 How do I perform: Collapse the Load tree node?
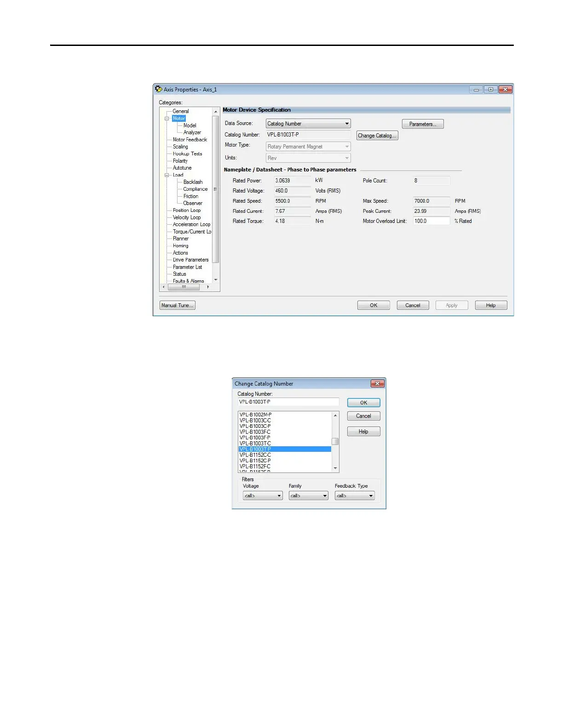[x=167, y=175]
